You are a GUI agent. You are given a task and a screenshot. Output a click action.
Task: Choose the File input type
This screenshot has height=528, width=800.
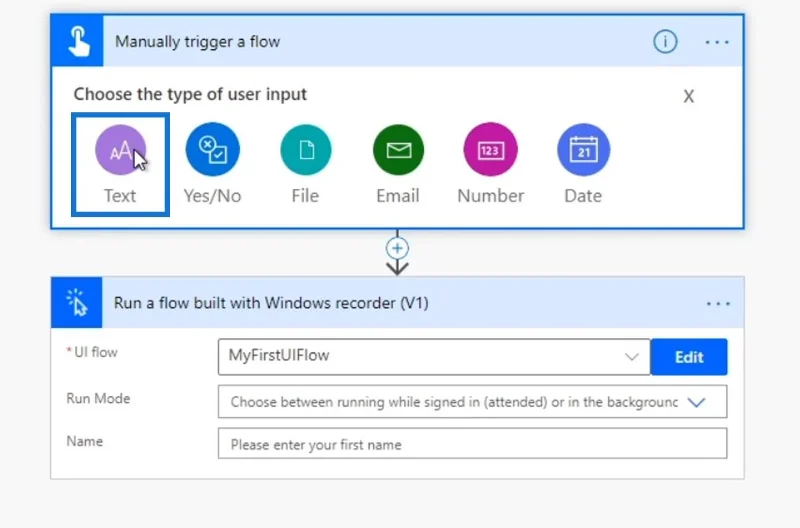click(305, 164)
